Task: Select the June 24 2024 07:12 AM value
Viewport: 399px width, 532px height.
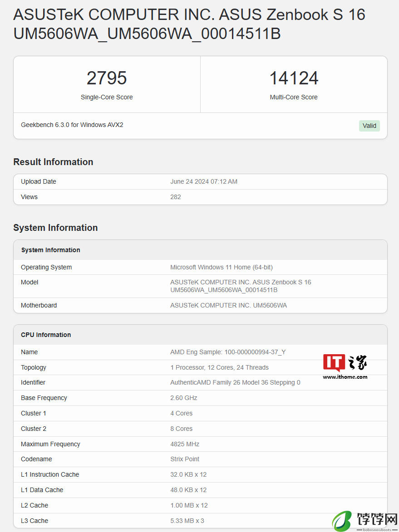Action: 204,181
